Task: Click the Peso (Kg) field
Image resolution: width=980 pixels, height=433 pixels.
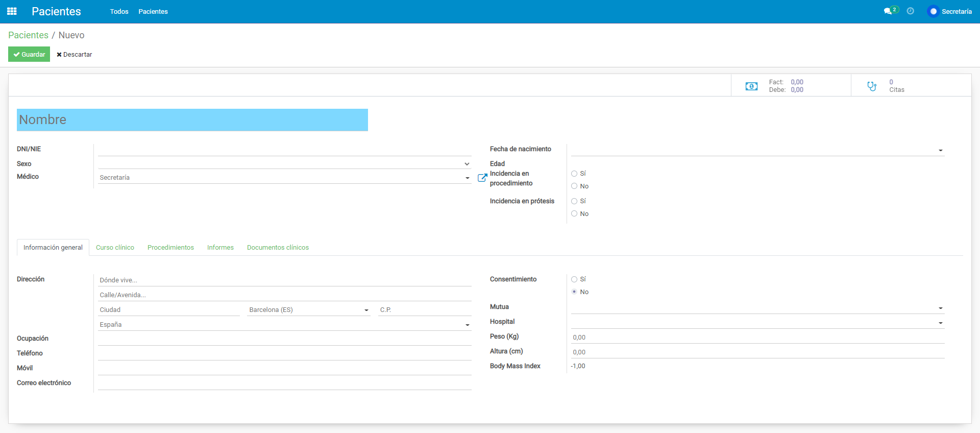Action: (x=757, y=338)
